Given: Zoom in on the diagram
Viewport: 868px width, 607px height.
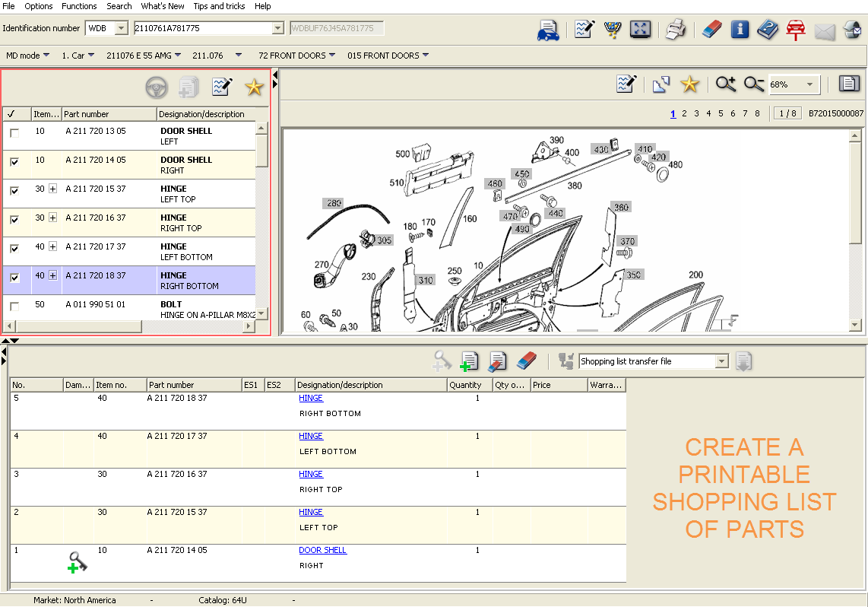Looking at the screenshot, I should click(726, 84).
